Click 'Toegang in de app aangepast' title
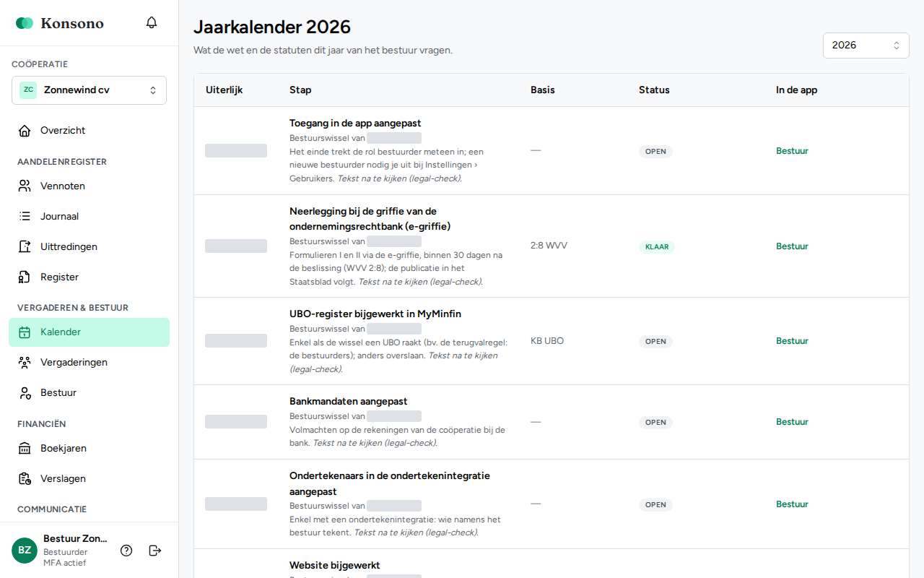The height and width of the screenshot is (578, 924). [355, 124]
